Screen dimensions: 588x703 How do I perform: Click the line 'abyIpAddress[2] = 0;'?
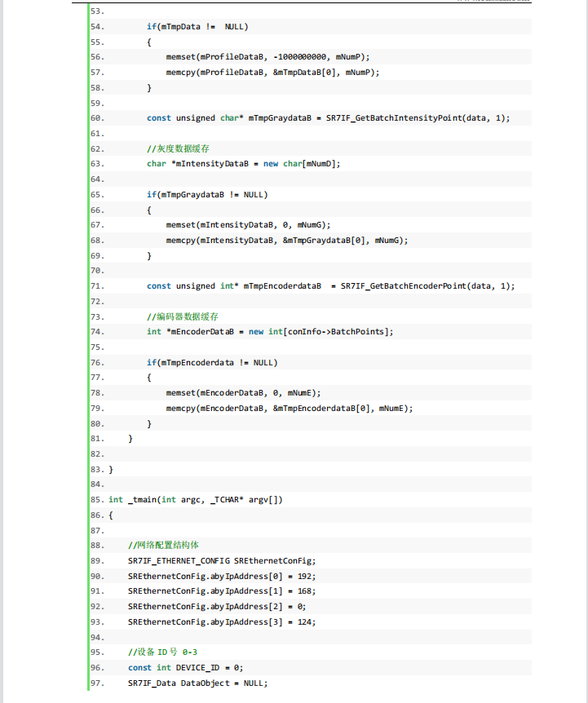pyautogui.click(x=217, y=607)
